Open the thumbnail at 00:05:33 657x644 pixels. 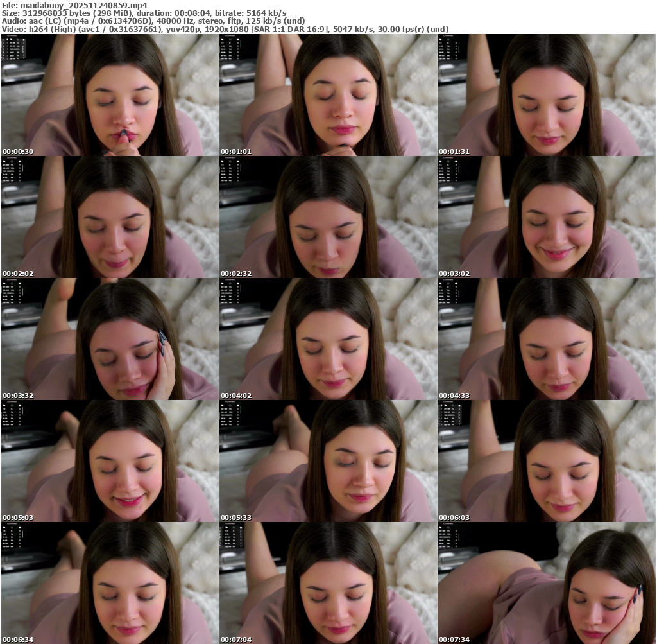[328, 461]
